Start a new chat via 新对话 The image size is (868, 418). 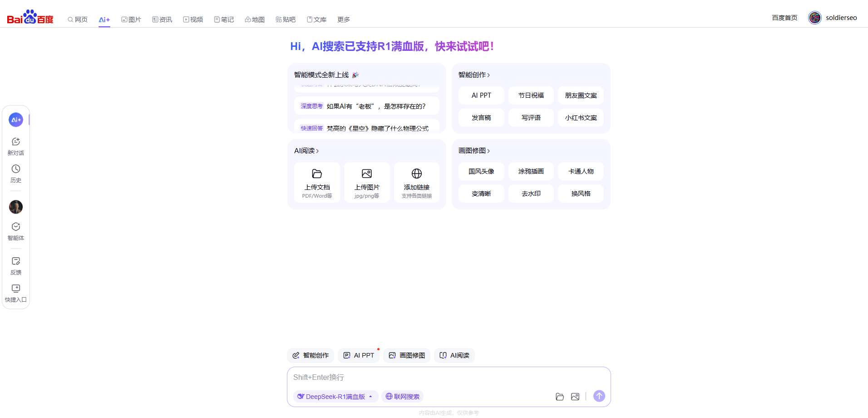(x=16, y=146)
